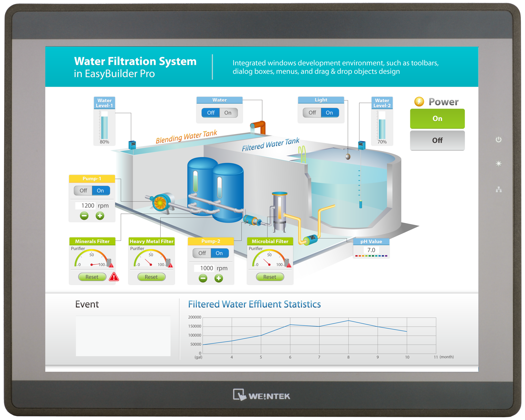Click Pump-2 green minus rpm button
The height and width of the screenshot is (420, 525).
pyautogui.click(x=203, y=278)
